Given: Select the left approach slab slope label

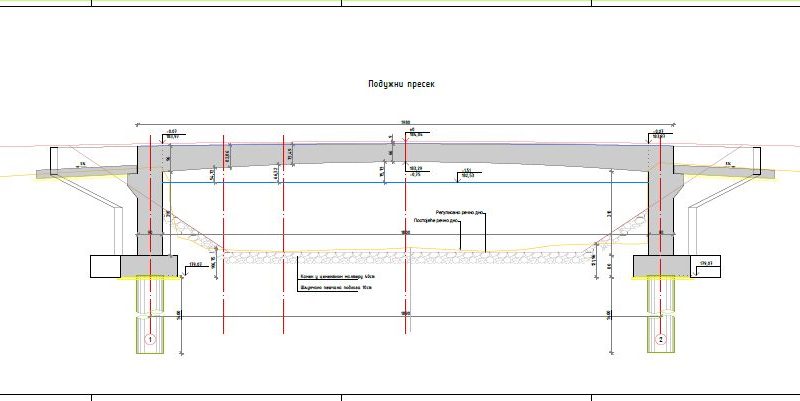Looking at the screenshot, I should click(x=81, y=164).
